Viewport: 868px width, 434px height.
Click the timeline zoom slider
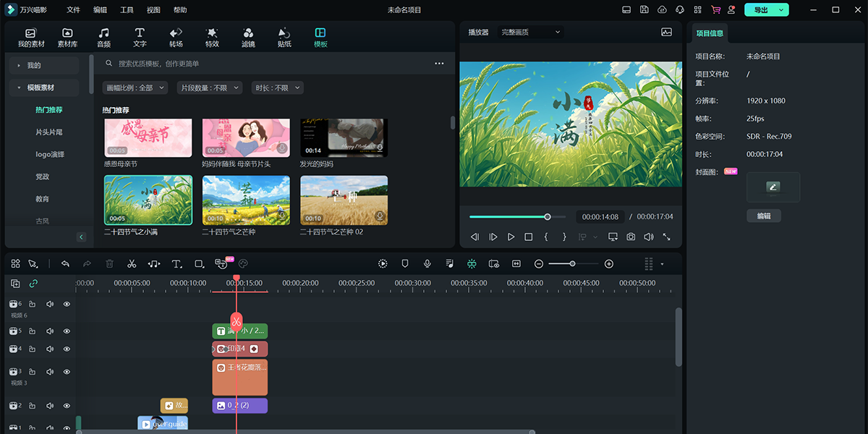571,263
